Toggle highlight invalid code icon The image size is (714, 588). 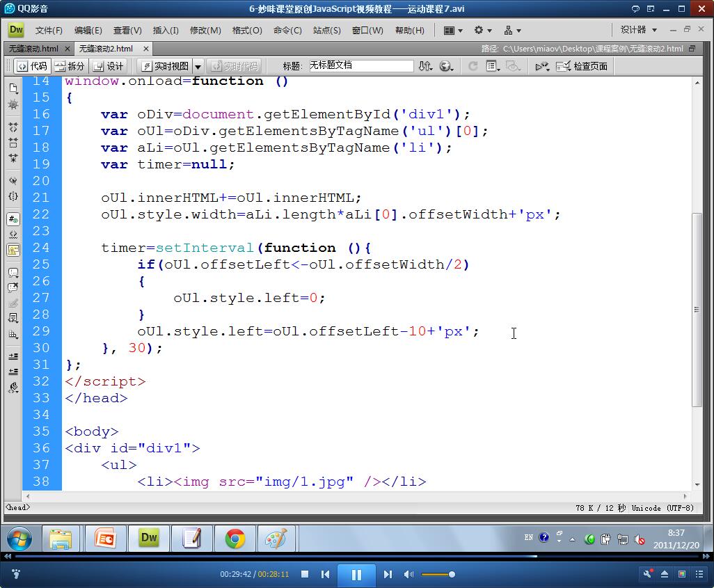(13, 235)
